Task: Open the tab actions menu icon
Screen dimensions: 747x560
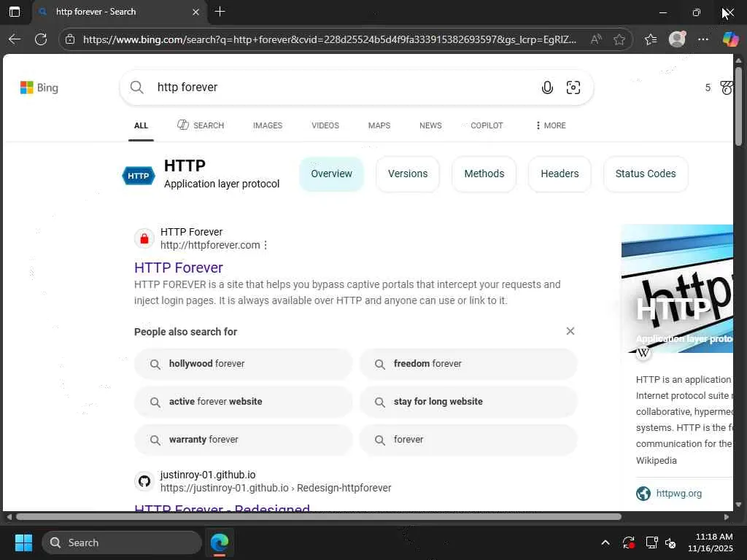Action: (x=15, y=12)
